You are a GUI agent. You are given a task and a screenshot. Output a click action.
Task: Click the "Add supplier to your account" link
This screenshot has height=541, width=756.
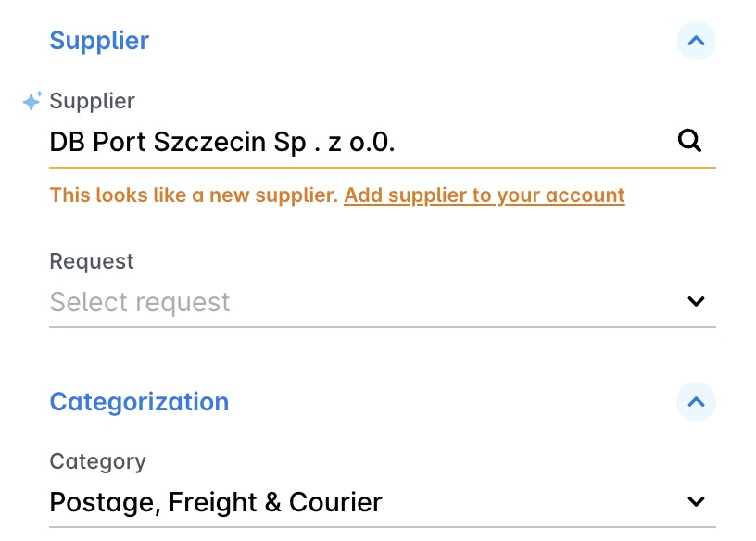click(484, 195)
